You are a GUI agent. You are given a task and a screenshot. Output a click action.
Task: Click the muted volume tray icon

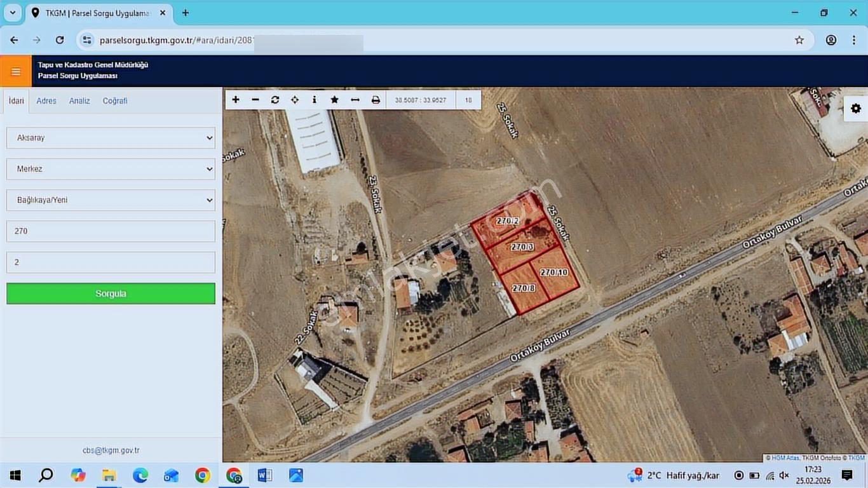[x=785, y=475]
